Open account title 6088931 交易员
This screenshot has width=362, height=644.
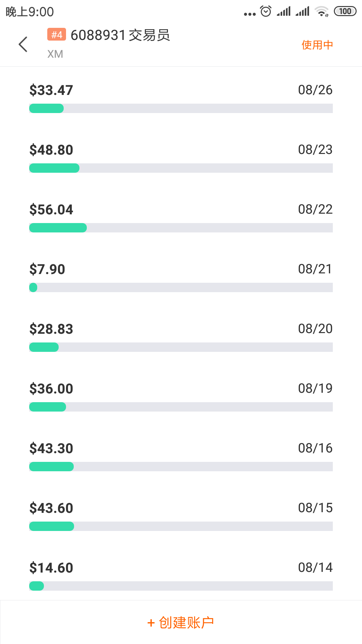[x=120, y=35]
